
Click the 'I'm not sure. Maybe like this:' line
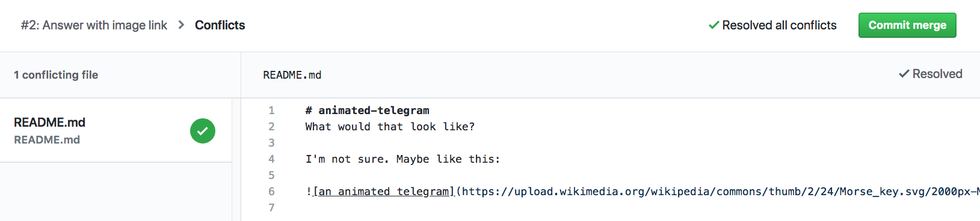click(x=402, y=159)
